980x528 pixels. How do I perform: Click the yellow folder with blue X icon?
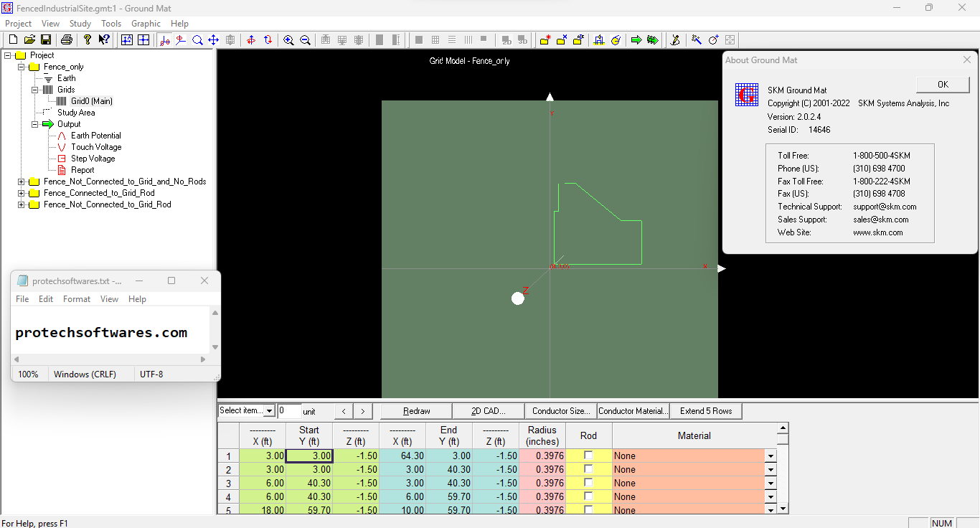coord(562,40)
